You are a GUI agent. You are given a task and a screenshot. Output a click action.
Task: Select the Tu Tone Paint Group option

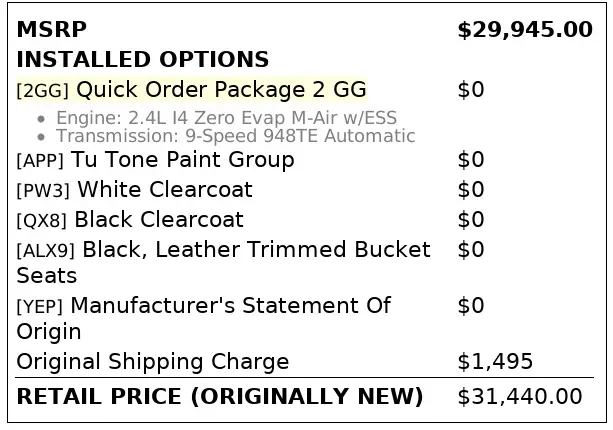(183, 160)
